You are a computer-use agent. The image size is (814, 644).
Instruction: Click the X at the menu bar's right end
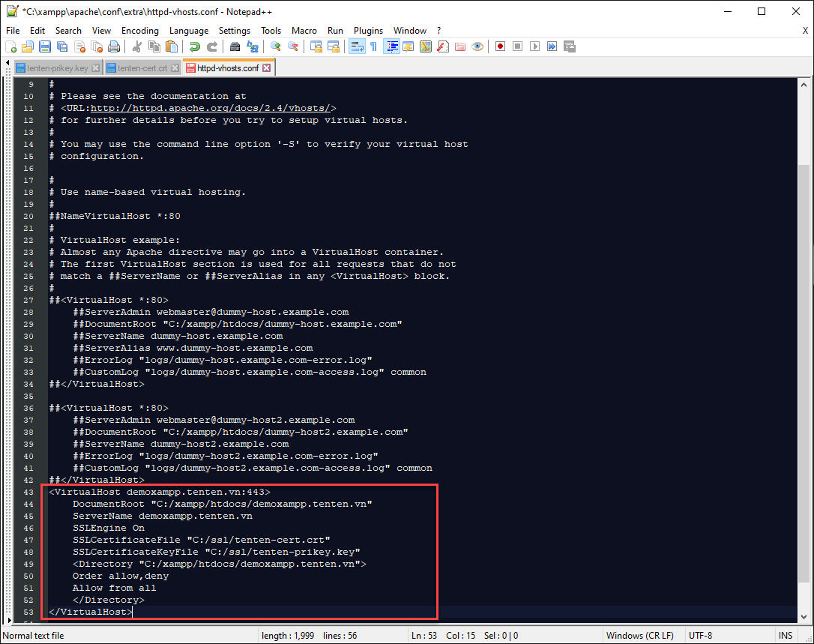coord(805,31)
